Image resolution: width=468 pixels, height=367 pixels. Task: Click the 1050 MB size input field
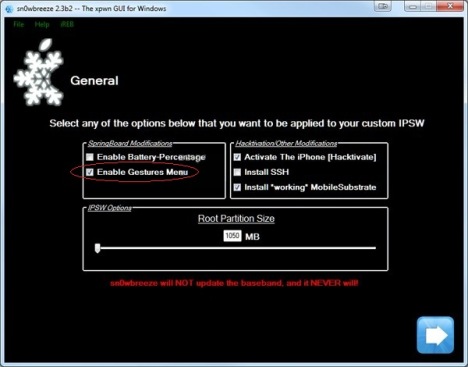232,236
